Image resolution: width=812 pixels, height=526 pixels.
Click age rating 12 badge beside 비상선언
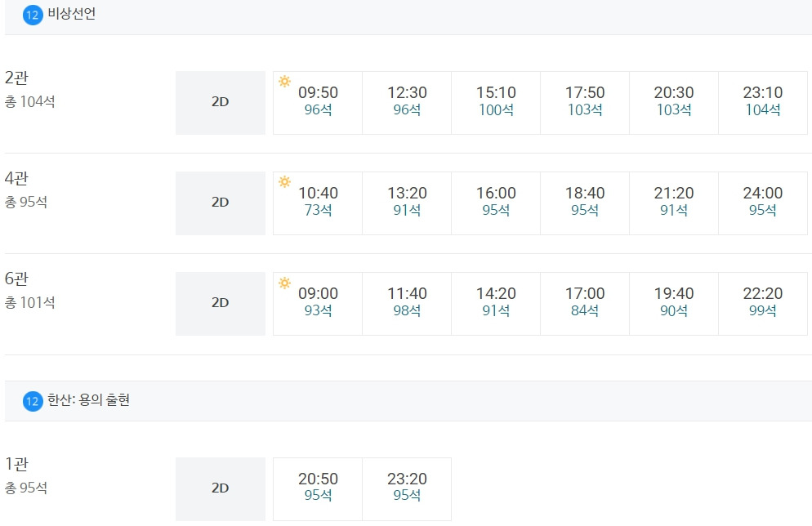33,15
